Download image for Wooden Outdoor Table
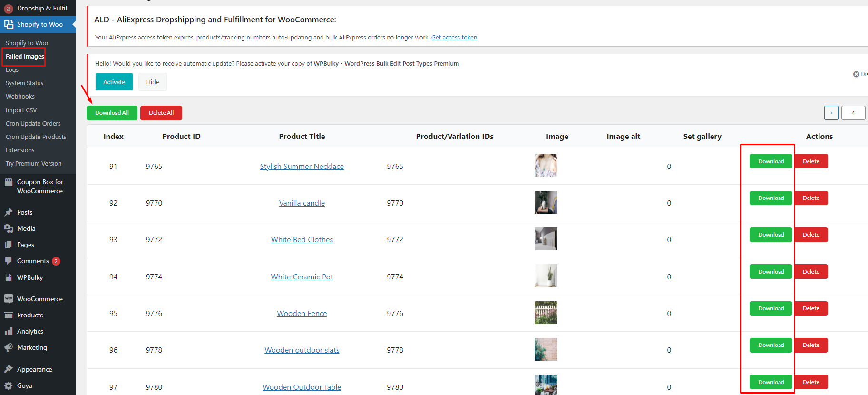868x395 pixels. (x=771, y=382)
